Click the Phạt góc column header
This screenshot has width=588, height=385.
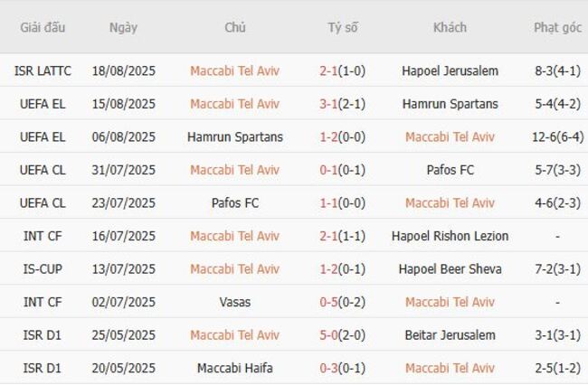coord(557,27)
